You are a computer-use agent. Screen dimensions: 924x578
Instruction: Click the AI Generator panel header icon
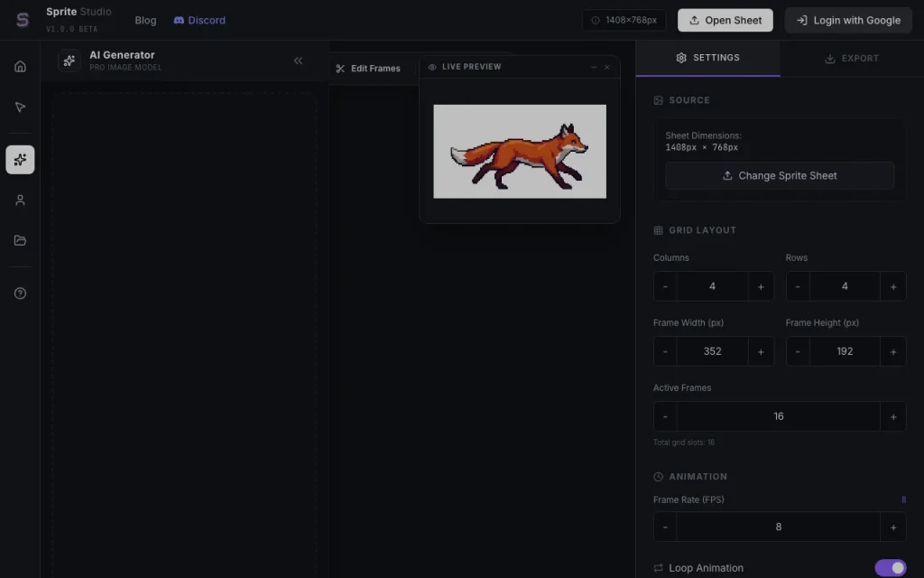(69, 61)
